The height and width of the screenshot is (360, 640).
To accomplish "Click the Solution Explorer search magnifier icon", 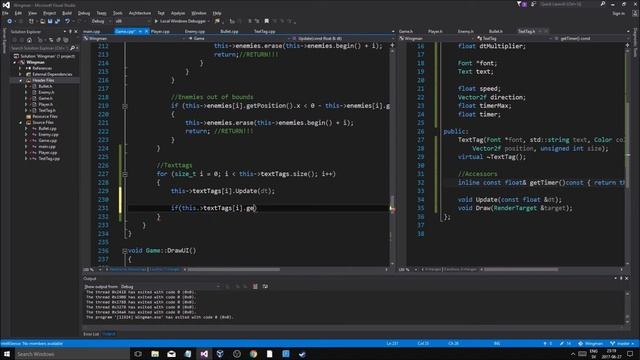I will [x=72, y=48].
